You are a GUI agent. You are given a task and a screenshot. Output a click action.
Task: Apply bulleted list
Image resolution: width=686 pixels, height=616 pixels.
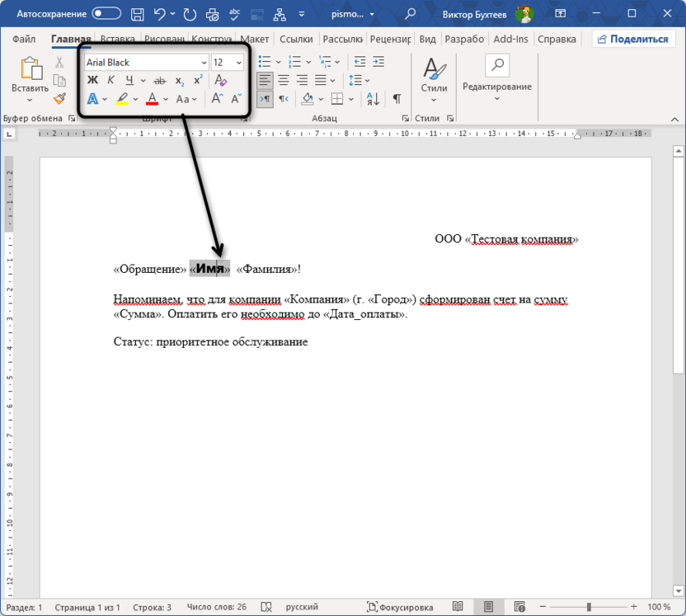coord(265,62)
